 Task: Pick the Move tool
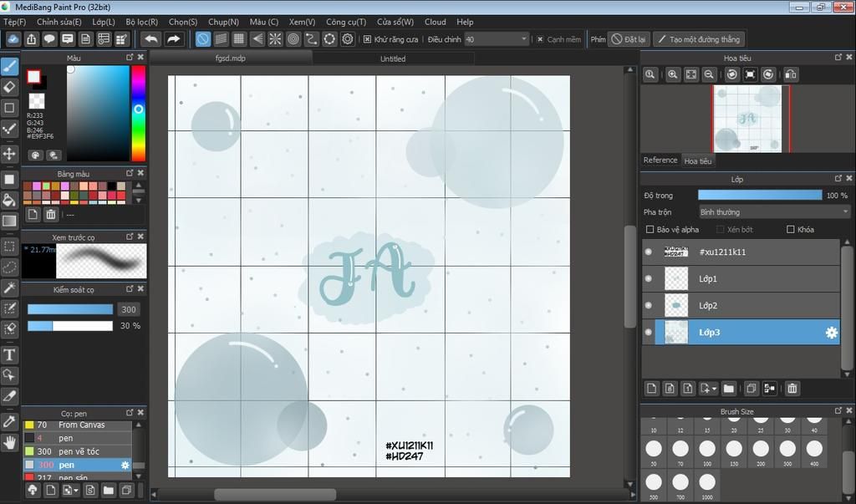[10, 154]
